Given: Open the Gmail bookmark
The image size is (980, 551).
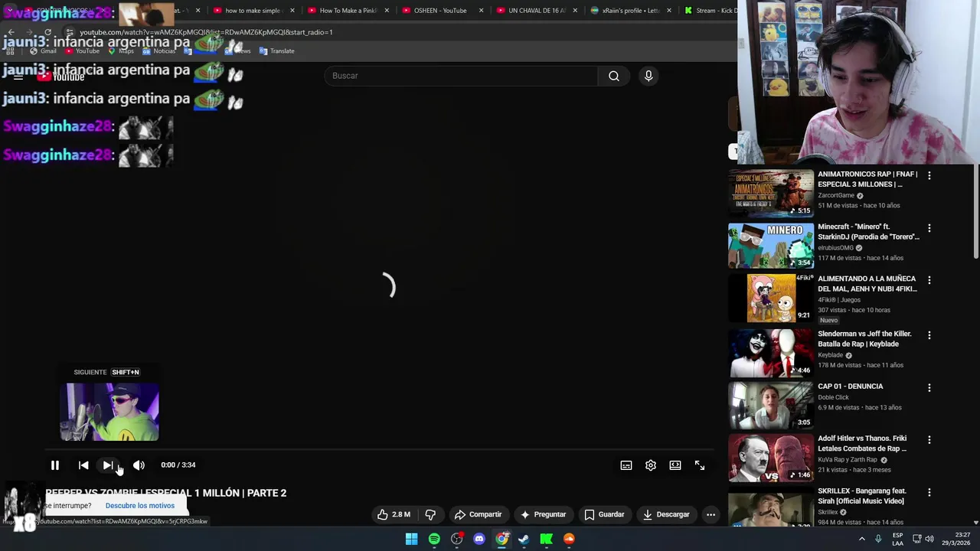Looking at the screenshot, I should (43, 51).
